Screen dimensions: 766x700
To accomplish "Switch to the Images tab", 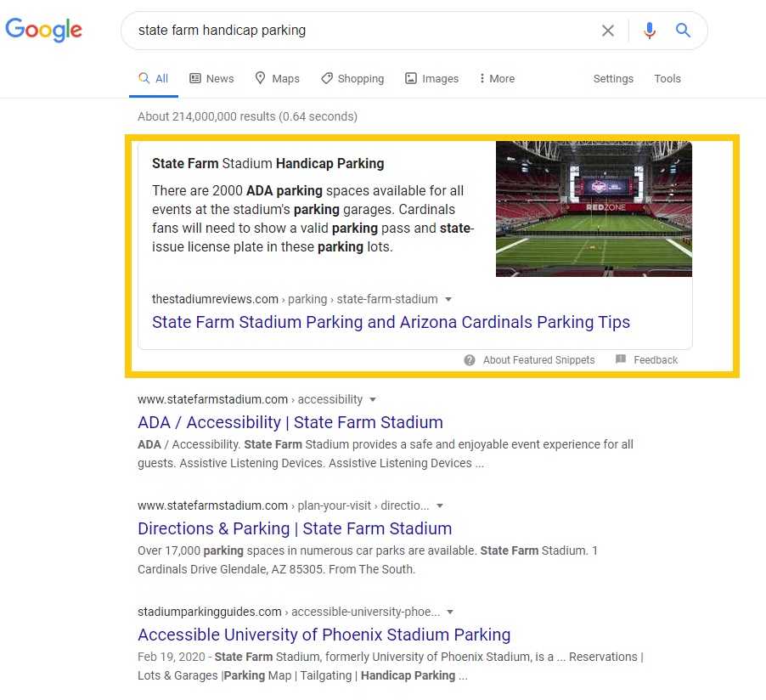I will click(432, 78).
